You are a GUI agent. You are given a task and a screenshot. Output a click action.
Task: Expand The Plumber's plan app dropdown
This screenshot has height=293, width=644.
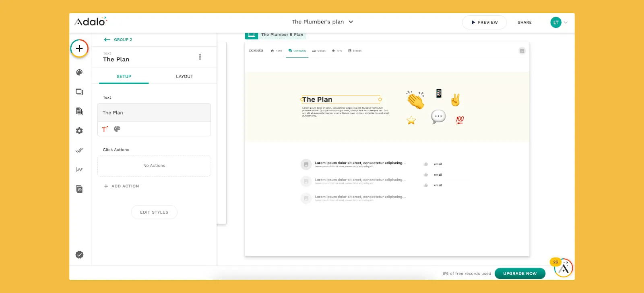click(x=351, y=22)
